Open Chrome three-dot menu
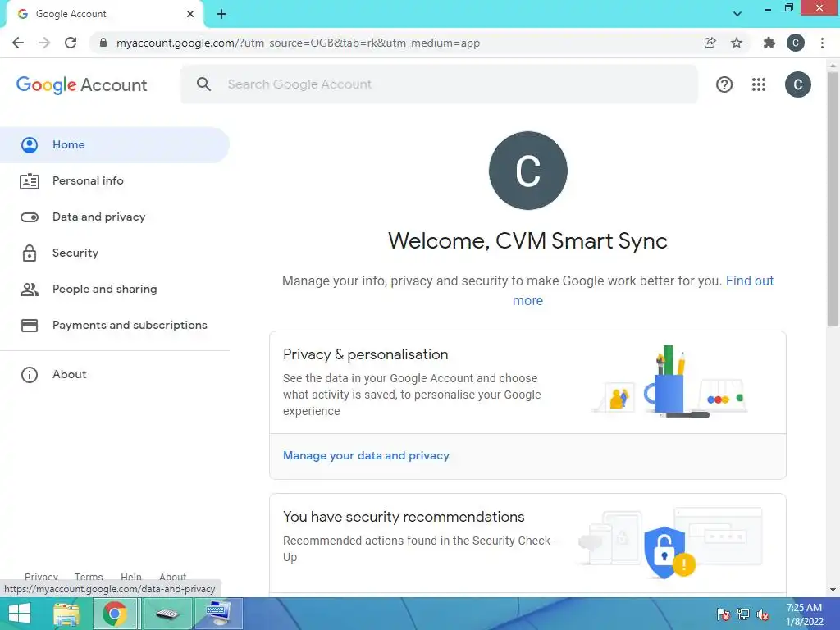The image size is (840, 630). coord(822,43)
